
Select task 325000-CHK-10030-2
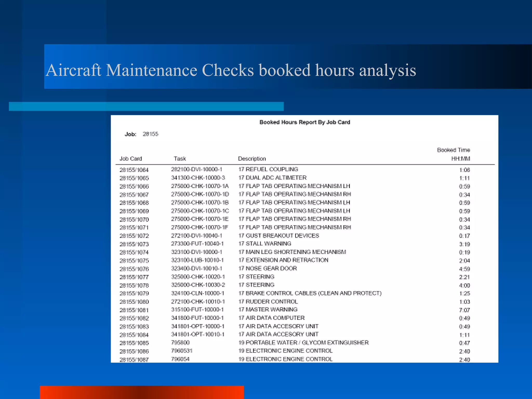198,285
